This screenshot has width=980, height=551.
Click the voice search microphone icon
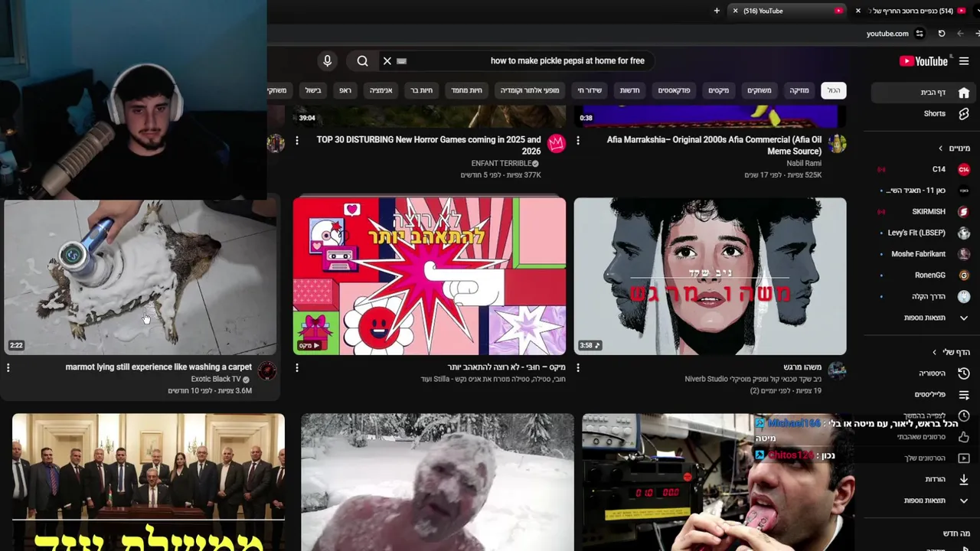(327, 60)
